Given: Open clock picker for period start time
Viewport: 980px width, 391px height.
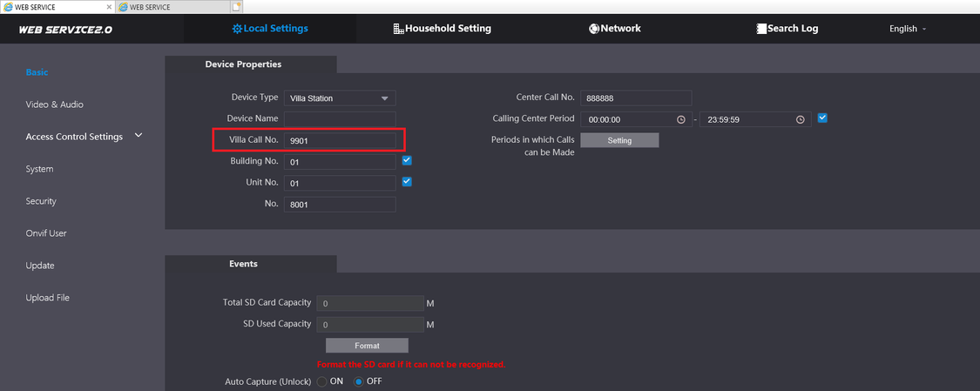Looking at the screenshot, I should (x=680, y=119).
